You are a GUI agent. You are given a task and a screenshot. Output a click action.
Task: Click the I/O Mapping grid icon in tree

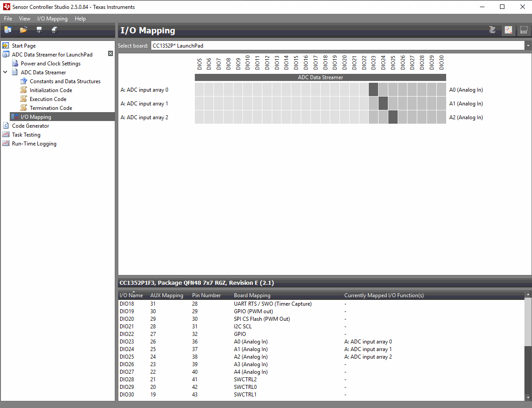(15, 117)
